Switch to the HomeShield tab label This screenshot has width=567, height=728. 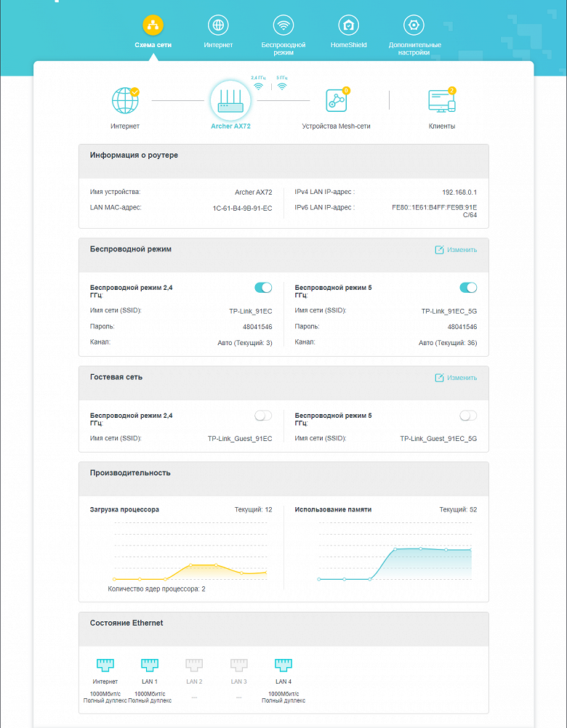[348, 45]
